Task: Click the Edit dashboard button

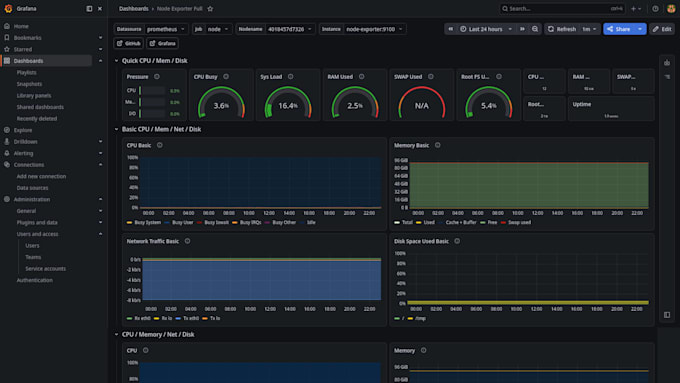Action: pyautogui.click(x=662, y=29)
